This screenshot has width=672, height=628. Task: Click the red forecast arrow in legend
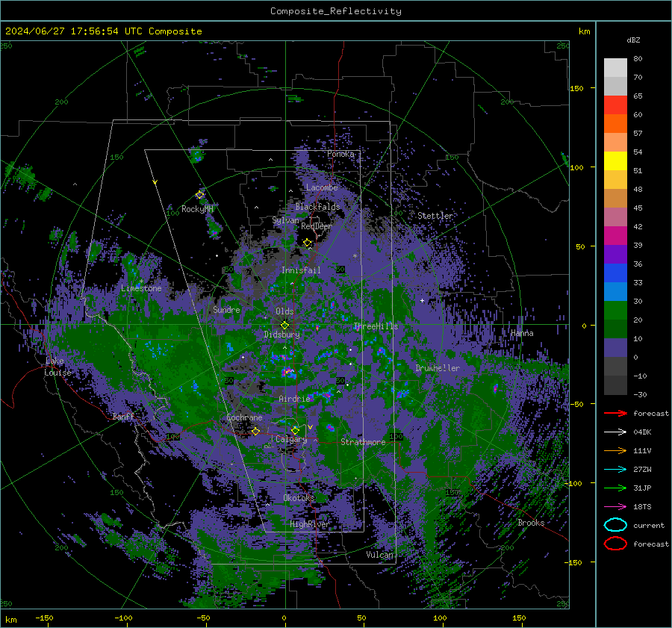[615, 413]
